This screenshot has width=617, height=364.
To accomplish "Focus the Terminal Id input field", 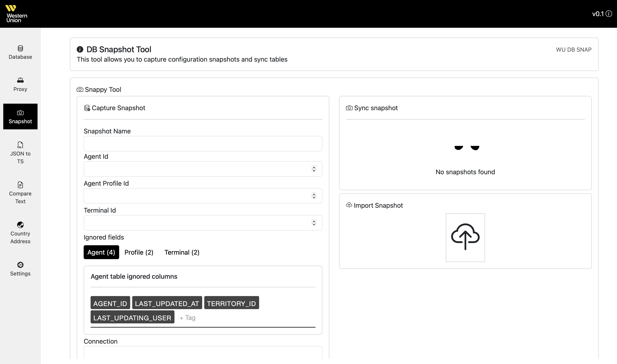I will pyautogui.click(x=203, y=223).
